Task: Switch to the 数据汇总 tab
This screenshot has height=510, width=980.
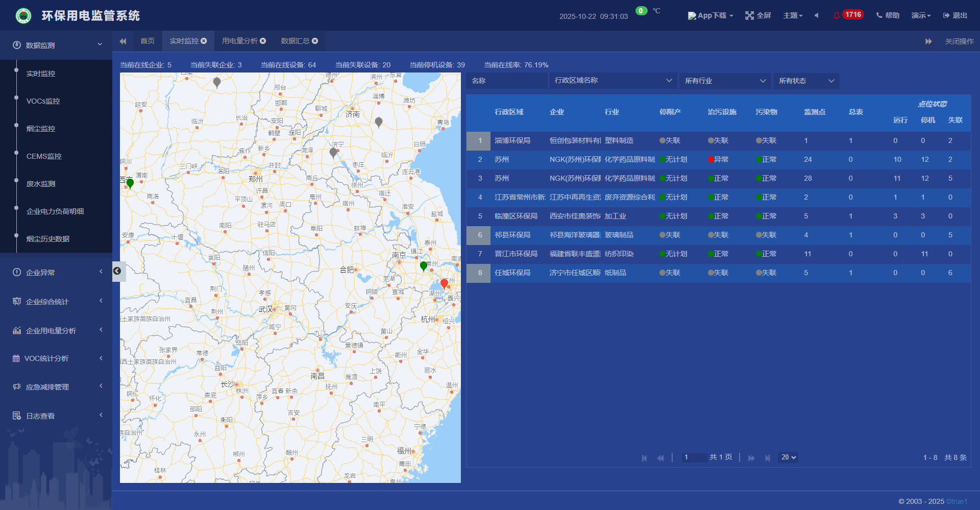Action: [x=295, y=41]
